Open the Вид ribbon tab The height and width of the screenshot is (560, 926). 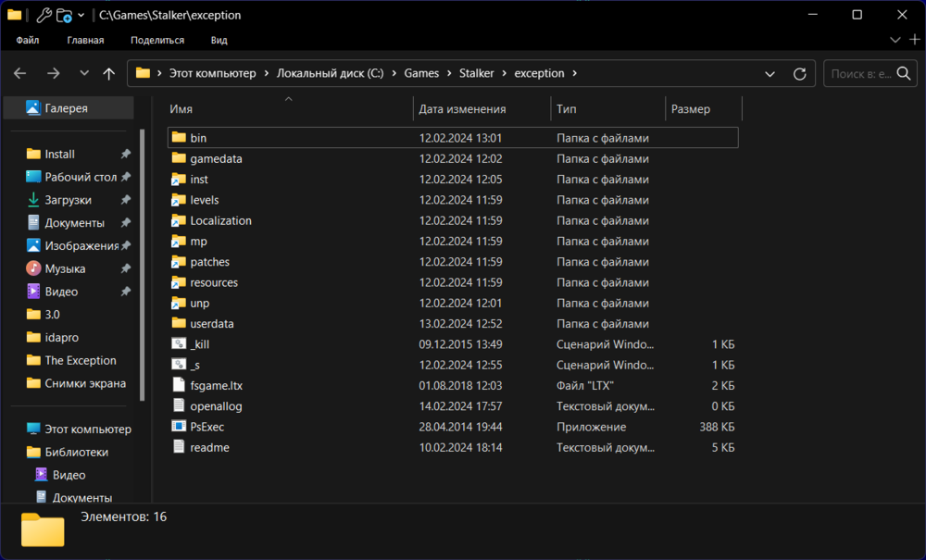[x=219, y=40]
